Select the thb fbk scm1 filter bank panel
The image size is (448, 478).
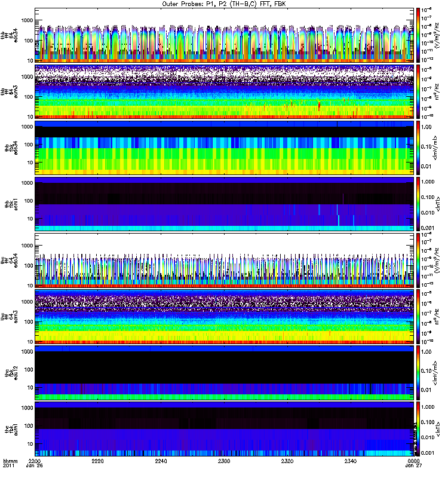tap(225, 204)
